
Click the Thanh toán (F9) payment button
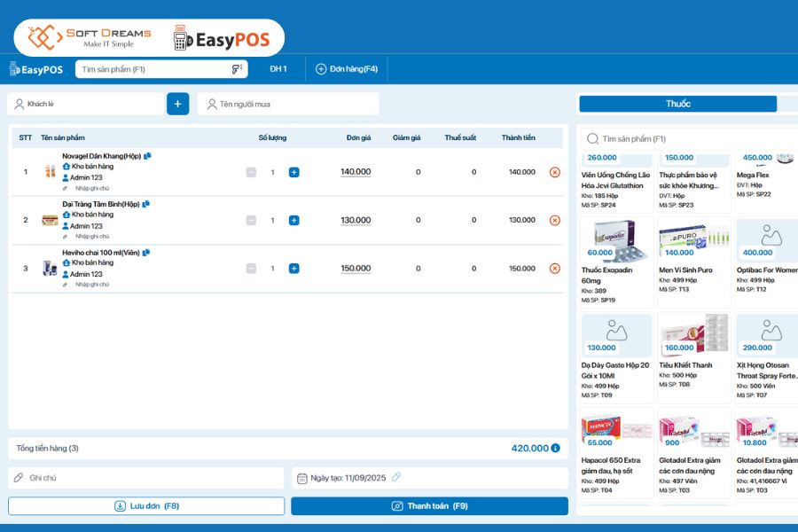[x=432, y=505]
